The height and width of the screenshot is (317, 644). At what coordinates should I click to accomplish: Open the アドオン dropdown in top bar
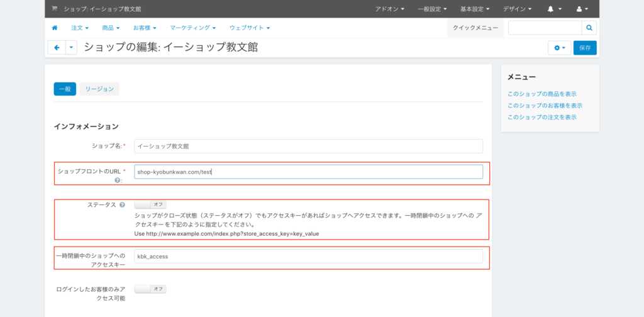coord(389,9)
